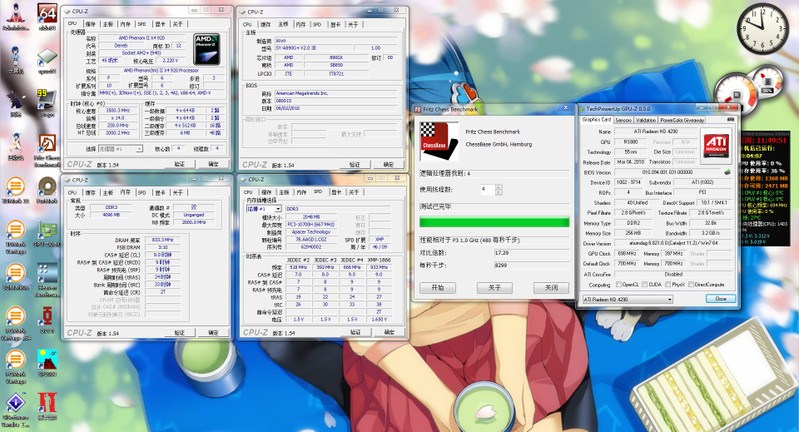Increase thread count with the stepper up arrow
Viewport: 799px width, 432px height.
pyautogui.click(x=498, y=187)
